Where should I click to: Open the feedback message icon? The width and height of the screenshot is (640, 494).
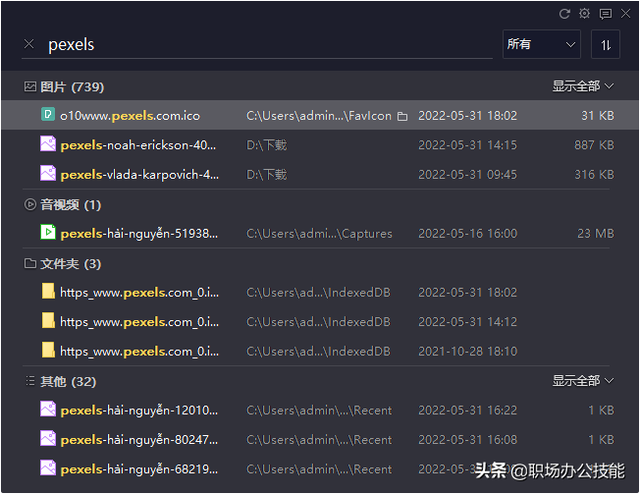[x=605, y=14]
